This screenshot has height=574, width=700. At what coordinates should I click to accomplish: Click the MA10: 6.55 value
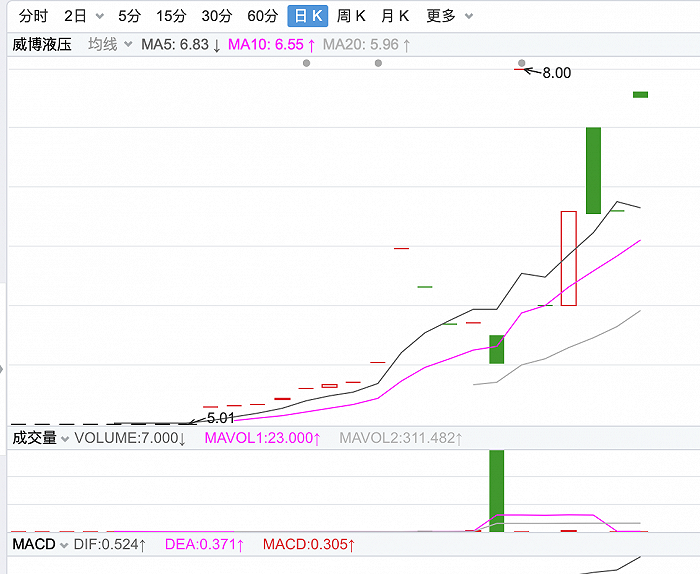271,45
